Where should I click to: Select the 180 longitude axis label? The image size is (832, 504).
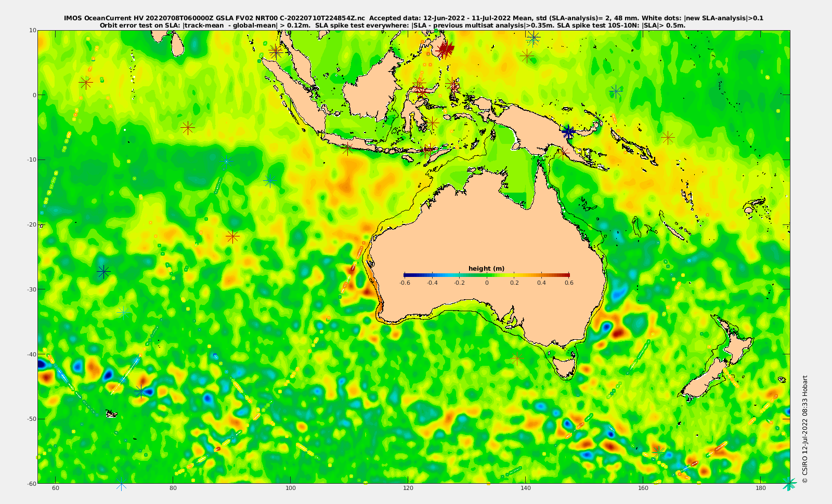[x=761, y=488]
